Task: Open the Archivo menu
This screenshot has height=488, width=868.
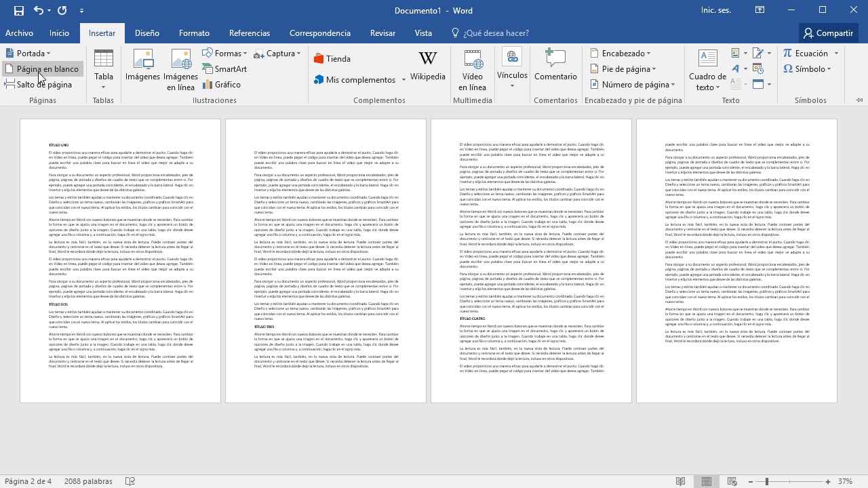Action: tap(19, 33)
